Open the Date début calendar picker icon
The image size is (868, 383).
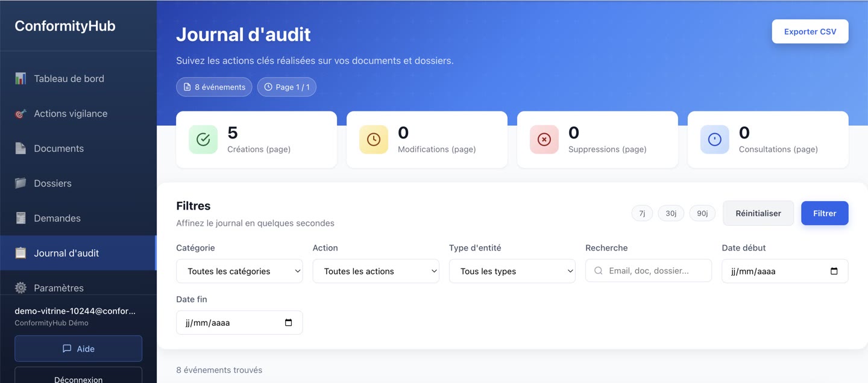(834, 271)
